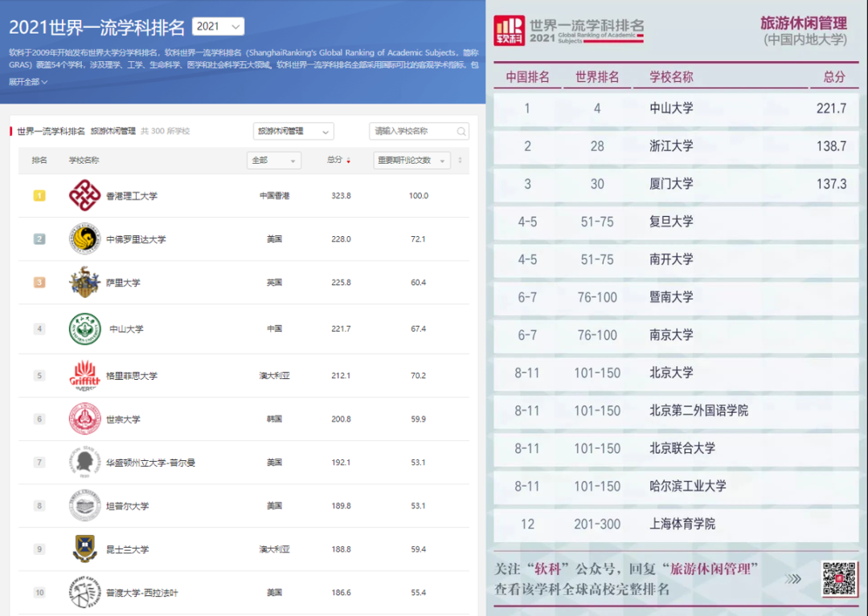Click the 萨里大学 crest logo

(x=84, y=282)
